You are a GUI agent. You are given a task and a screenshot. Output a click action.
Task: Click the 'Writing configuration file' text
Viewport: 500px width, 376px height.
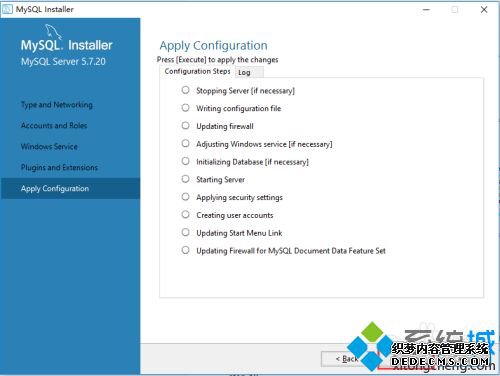pos(238,108)
